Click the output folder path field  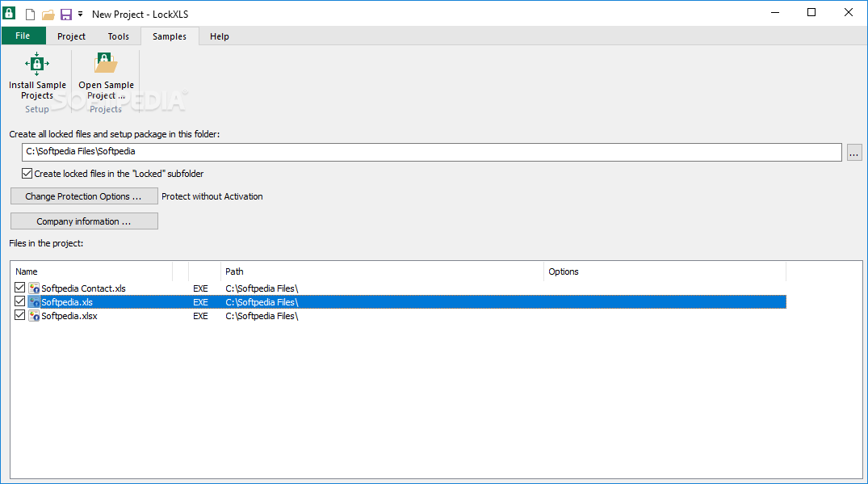(432, 152)
